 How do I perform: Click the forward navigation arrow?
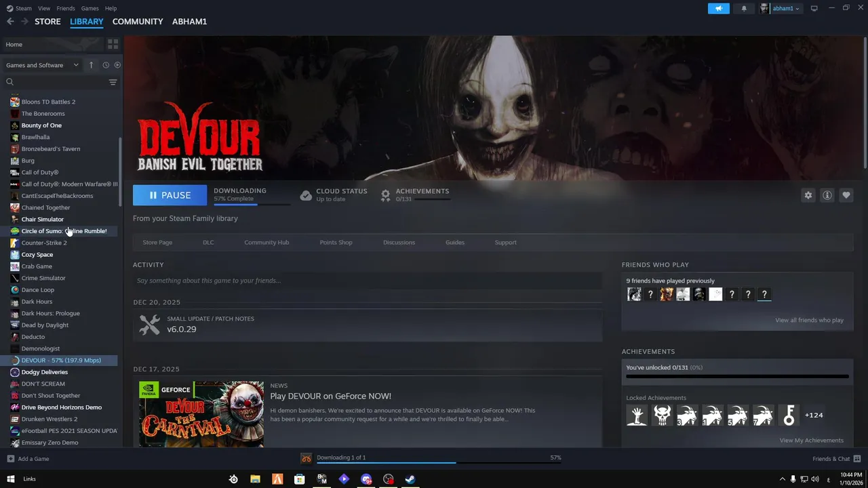pyautogui.click(x=24, y=22)
